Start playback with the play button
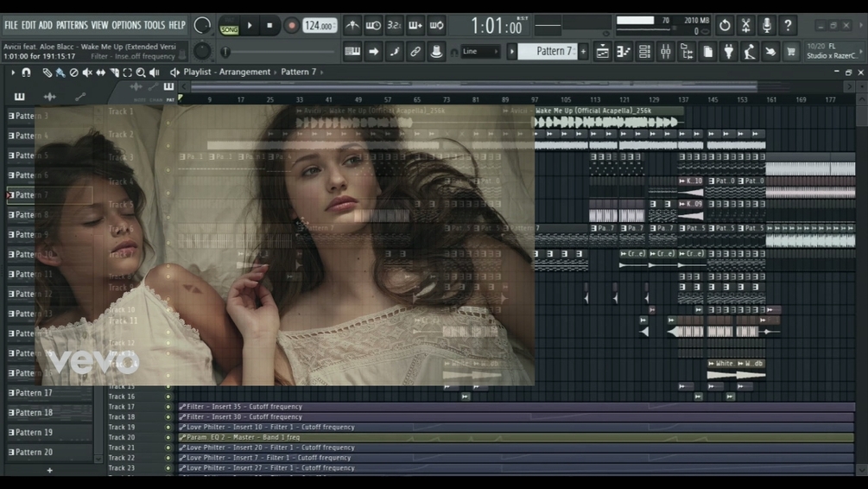Screen dimensions: 868x489 pos(250,25)
